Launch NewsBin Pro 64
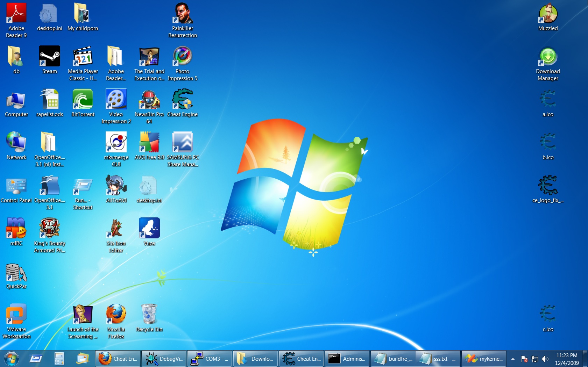The width and height of the screenshot is (588, 367). pyautogui.click(x=149, y=107)
